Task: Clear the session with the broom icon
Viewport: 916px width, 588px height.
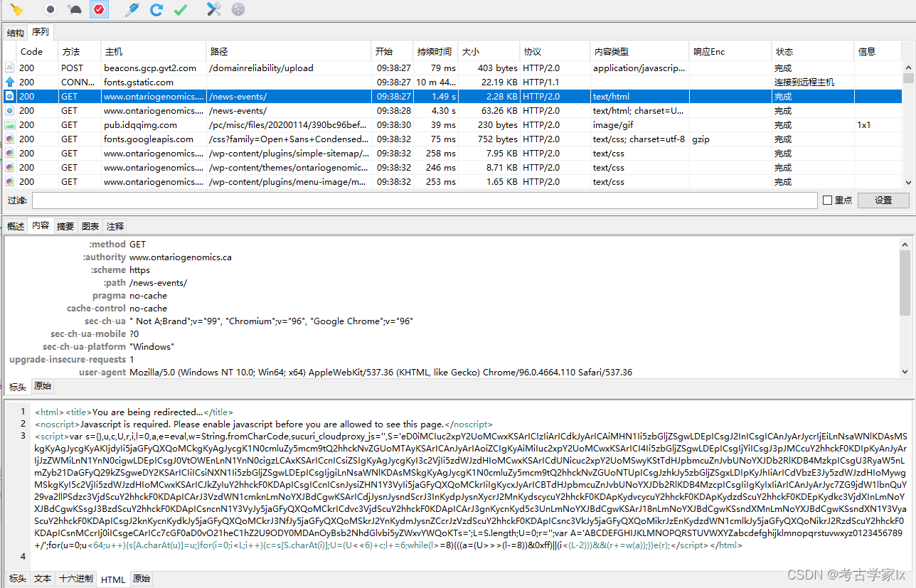Action: coord(16,9)
